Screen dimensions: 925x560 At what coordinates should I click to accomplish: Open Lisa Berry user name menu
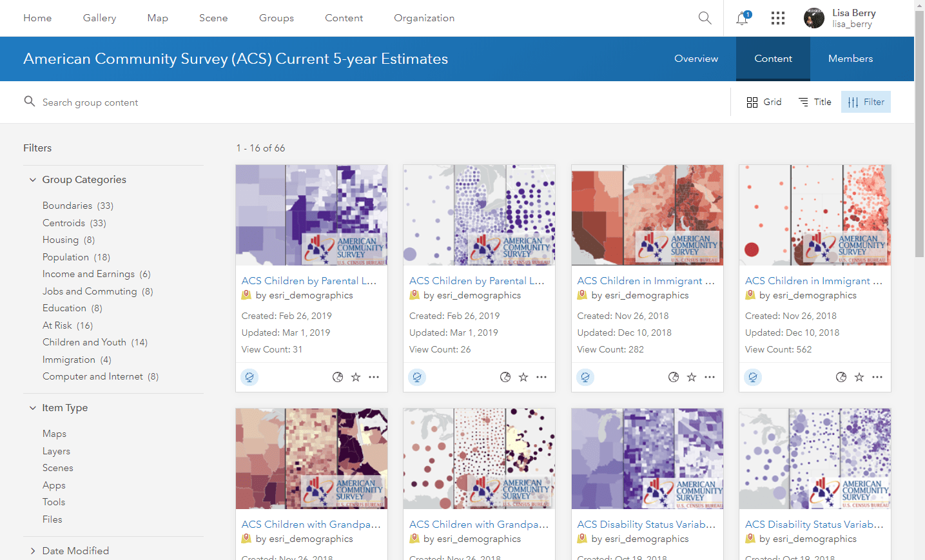(853, 18)
